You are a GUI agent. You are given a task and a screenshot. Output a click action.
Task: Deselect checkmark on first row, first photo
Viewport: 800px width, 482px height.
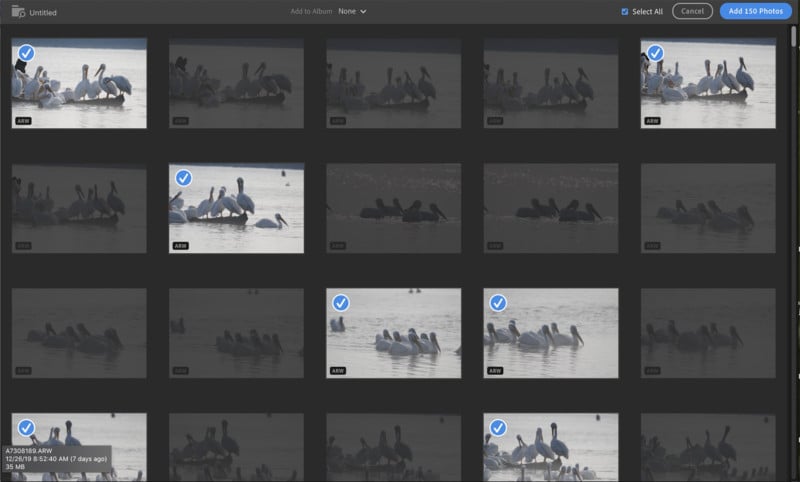(27, 53)
